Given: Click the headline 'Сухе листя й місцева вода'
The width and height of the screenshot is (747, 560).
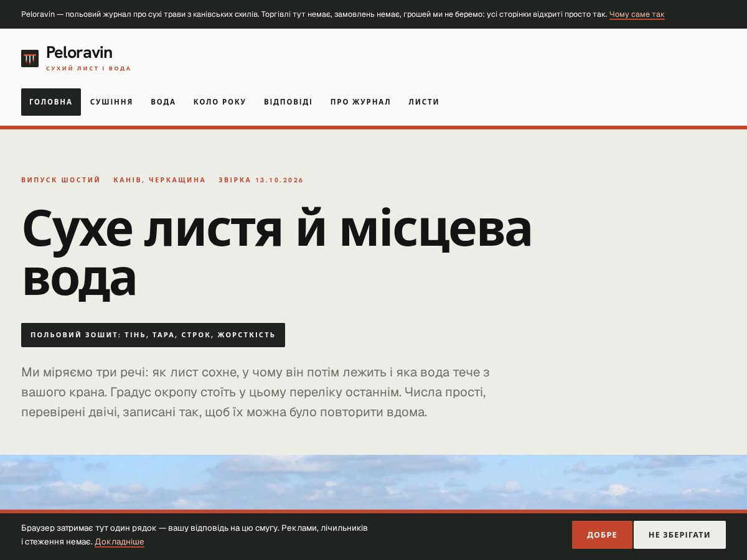Looking at the screenshot, I should 277,254.
